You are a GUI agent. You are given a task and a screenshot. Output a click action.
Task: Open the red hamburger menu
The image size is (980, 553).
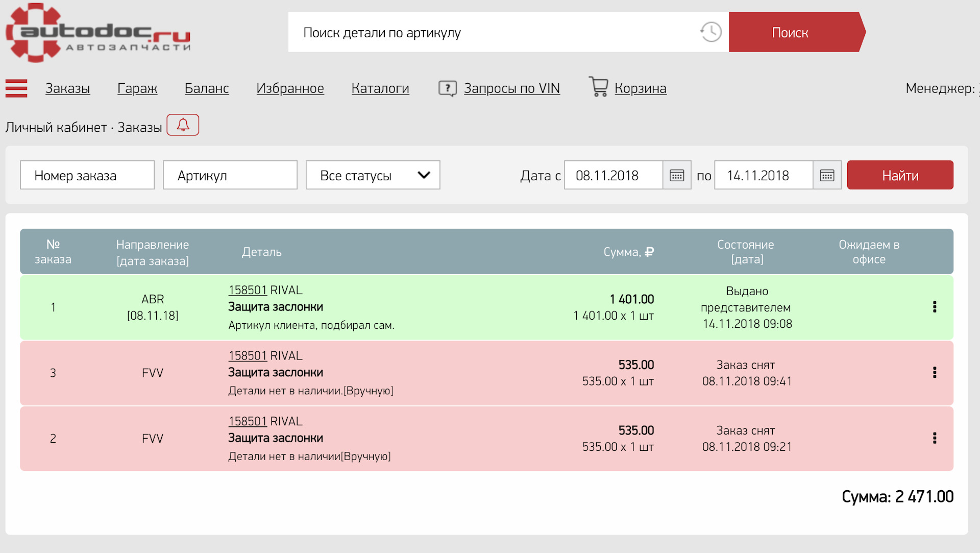click(x=16, y=88)
